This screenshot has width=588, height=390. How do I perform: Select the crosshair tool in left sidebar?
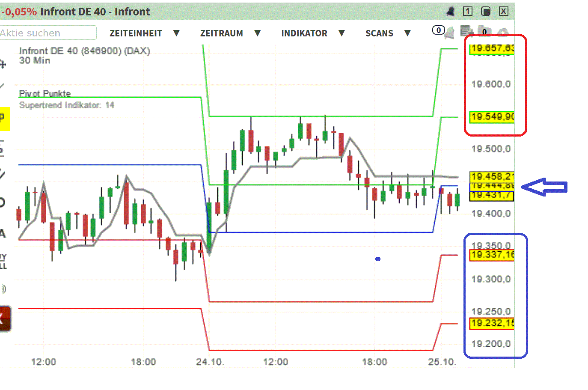click(3, 65)
